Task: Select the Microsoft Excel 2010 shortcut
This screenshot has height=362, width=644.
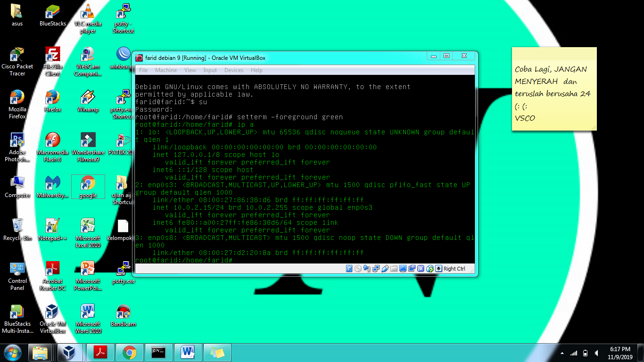Action: click(88, 233)
